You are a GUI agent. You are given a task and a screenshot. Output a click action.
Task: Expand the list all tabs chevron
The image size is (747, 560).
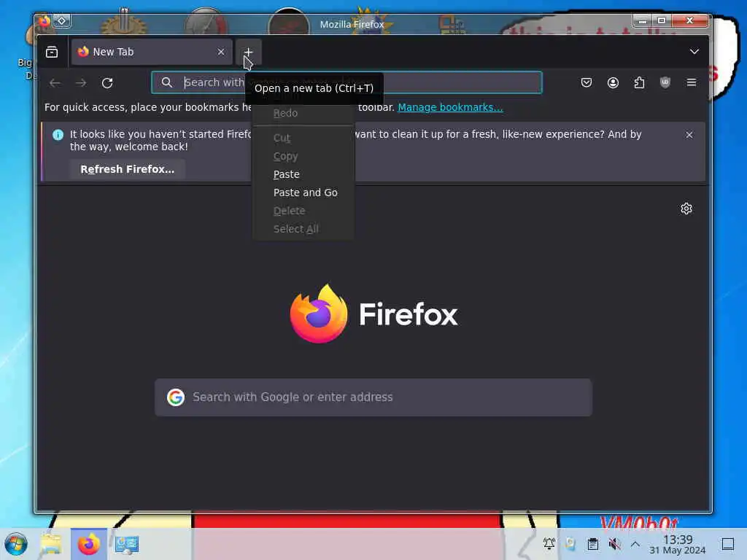pyautogui.click(x=694, y=52)
